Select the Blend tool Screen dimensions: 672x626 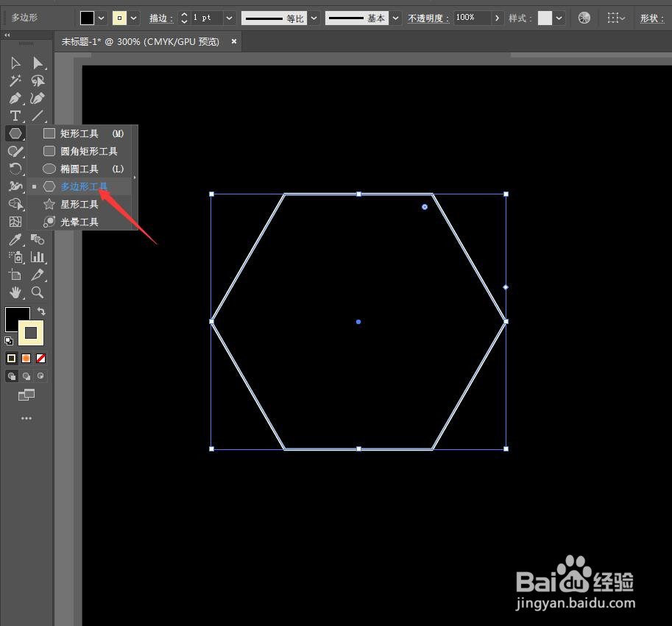38,239
